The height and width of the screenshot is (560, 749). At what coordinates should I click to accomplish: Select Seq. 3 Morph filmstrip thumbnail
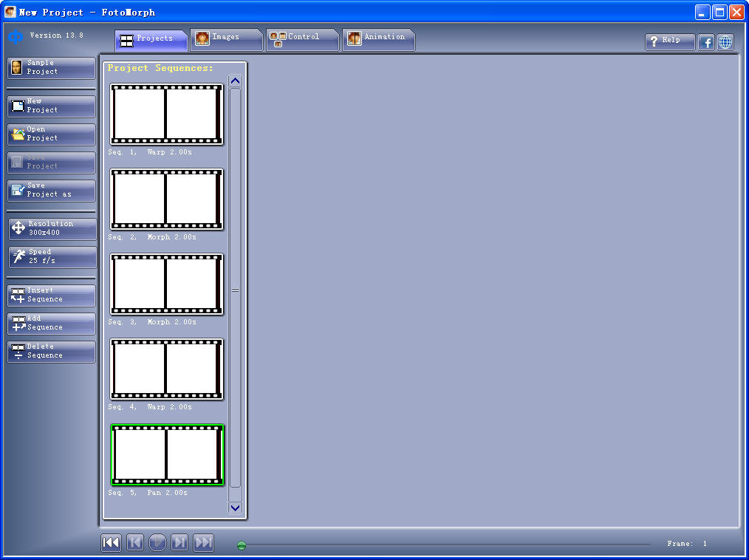pos(167,284)
